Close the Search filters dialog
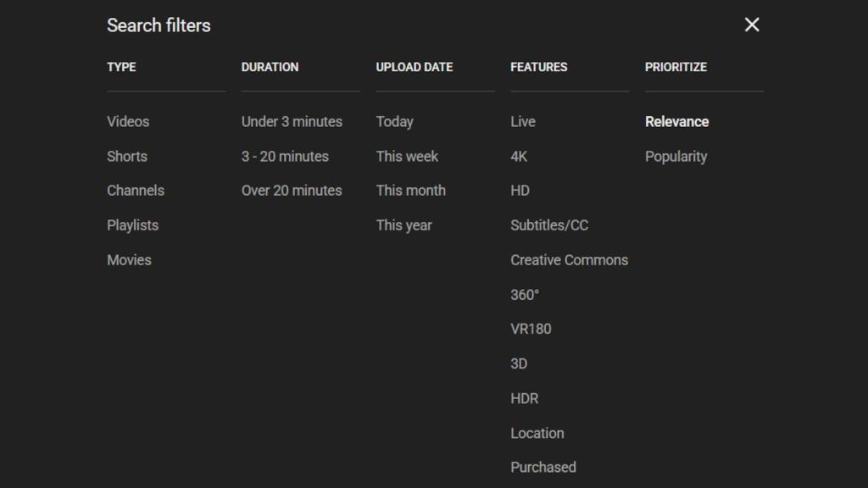The image size is (868, 488). [x=751, y=25]
